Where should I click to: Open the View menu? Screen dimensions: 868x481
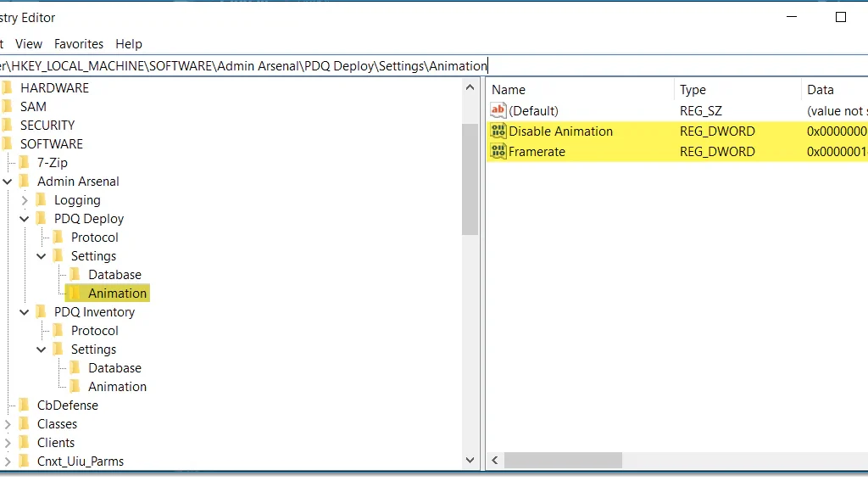(29, 44)
